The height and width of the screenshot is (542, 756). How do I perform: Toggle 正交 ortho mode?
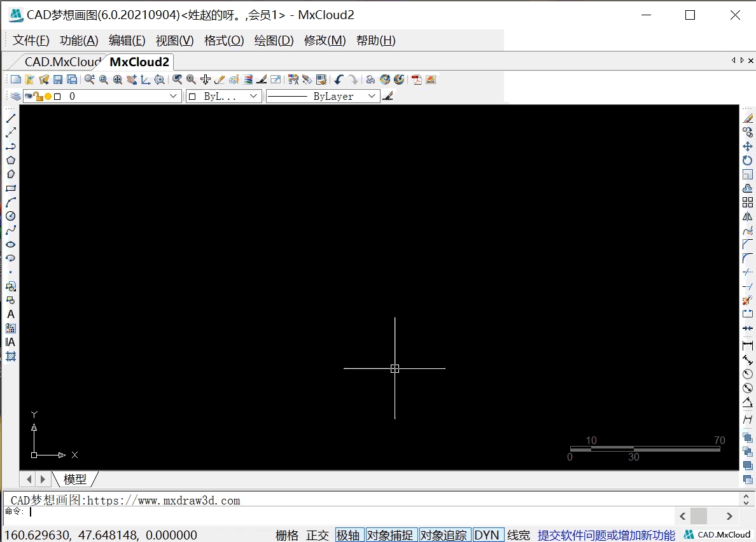tap(318, 535)
